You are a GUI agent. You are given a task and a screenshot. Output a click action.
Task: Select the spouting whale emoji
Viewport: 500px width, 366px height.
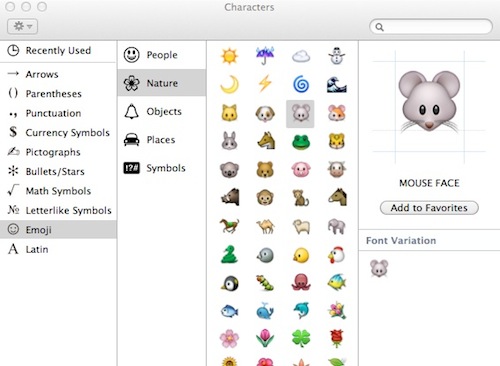(265, 311)
